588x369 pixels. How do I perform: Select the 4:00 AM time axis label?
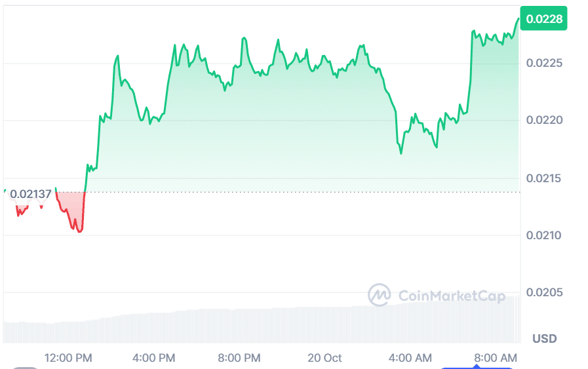coord(410,358)
